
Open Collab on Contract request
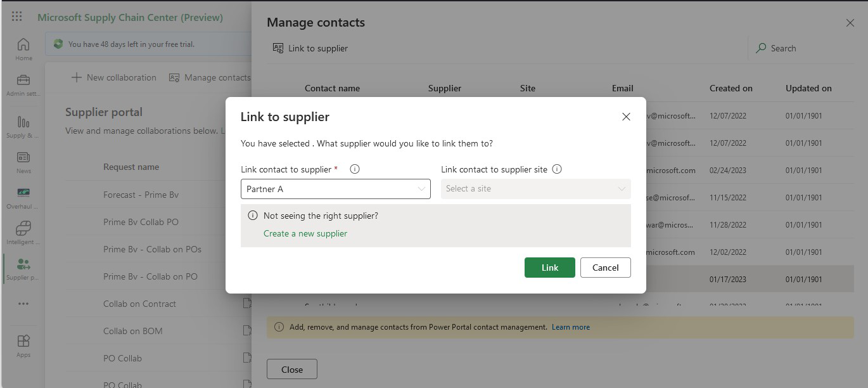pyautogui.click(x=139, y=304)
